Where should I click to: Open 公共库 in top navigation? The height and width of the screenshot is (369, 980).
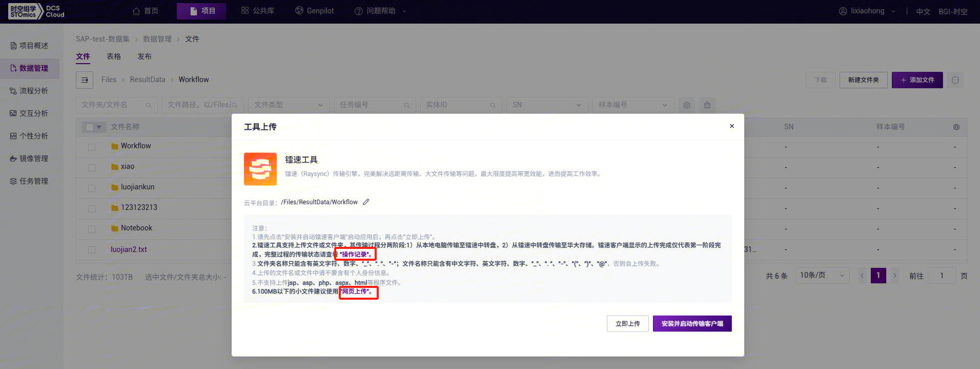point(258,11)
